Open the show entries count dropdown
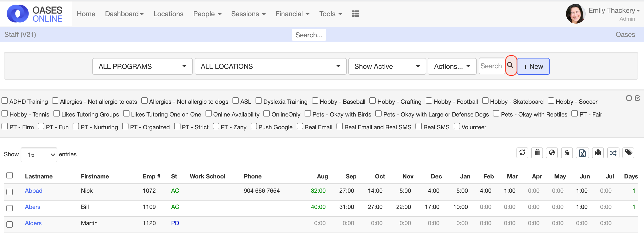The height and width of the screenshot is (234, 644). 39,155
